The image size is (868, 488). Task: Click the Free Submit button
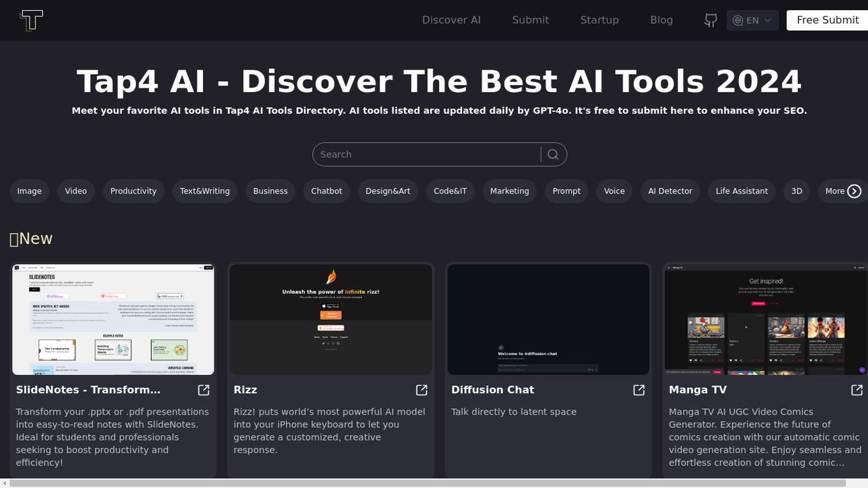(x=827, y=20)
